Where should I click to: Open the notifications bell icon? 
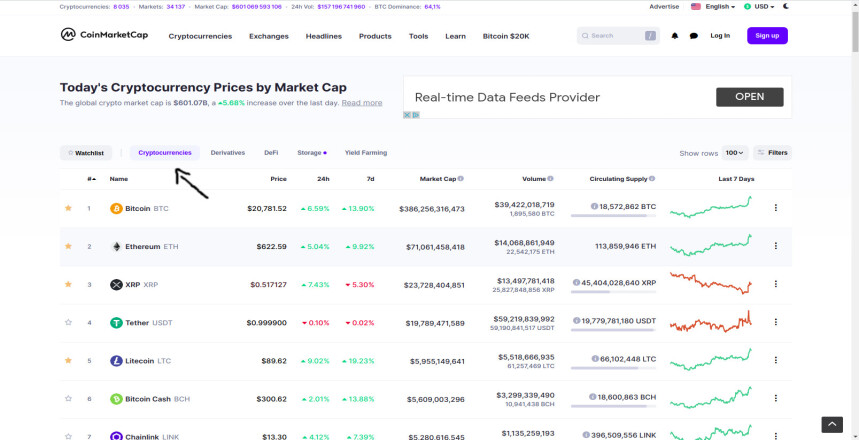point(675,36)
